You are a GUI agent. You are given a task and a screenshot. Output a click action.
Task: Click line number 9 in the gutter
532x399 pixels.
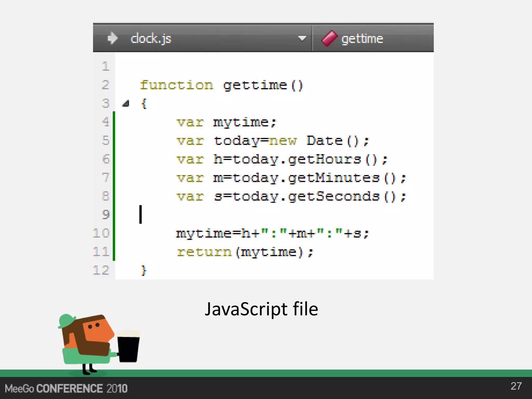click(x=105, y=215)
